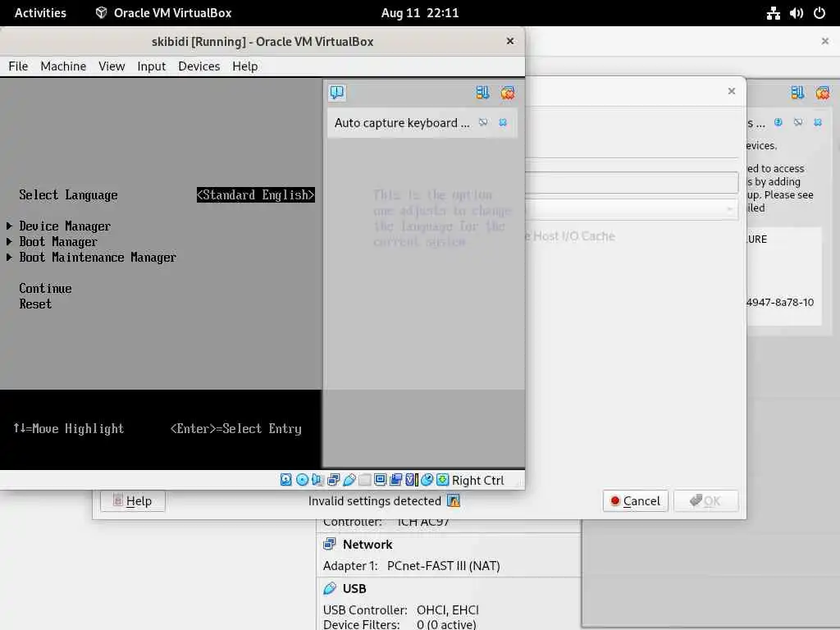Image resolution: width=840 pixels, height=630 pixels.
Task: Click the mouse integration status icon
Action: pos(427,479)
